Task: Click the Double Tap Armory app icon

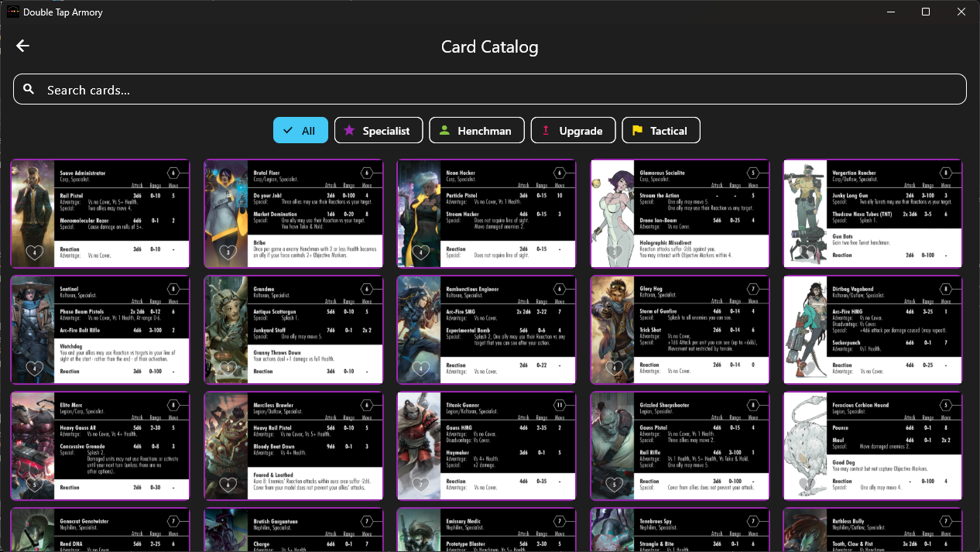Action: tap(12, 12)
